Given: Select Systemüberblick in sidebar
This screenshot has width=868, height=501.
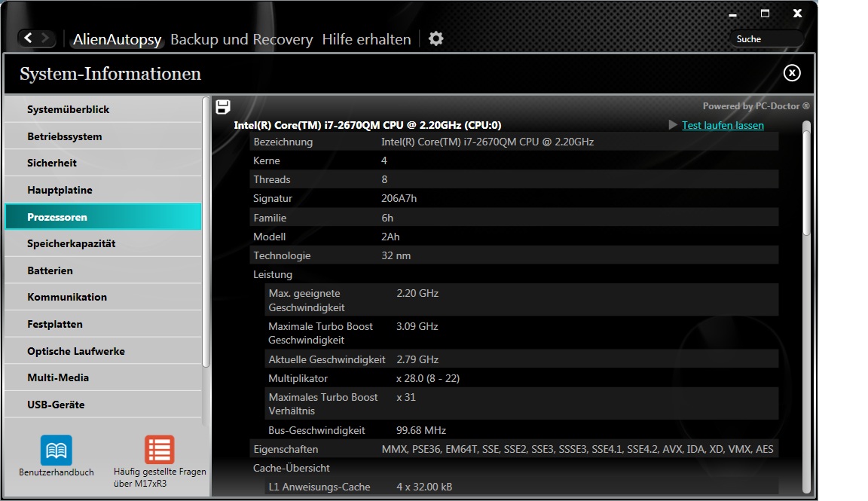Looking at the screenshot, I should 103,109.
